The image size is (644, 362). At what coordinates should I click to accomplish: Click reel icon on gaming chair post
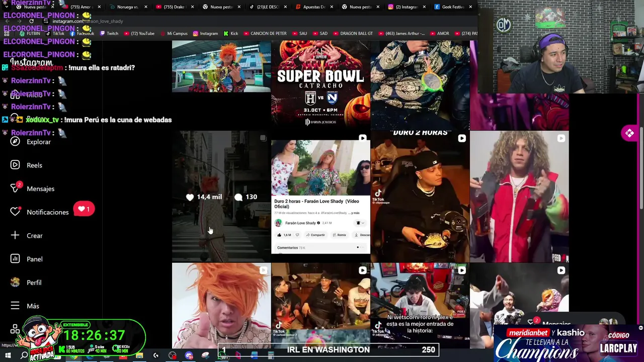(462, 138)
